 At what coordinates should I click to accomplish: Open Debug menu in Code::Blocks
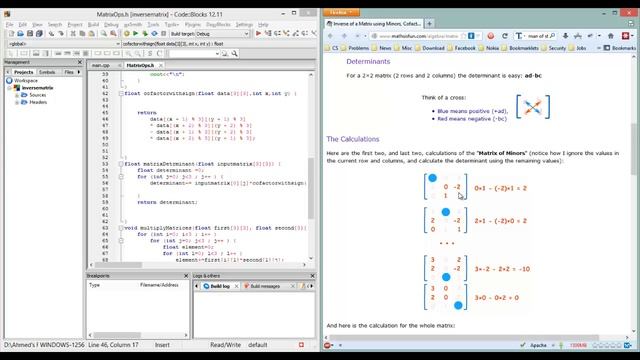point(111,24)
